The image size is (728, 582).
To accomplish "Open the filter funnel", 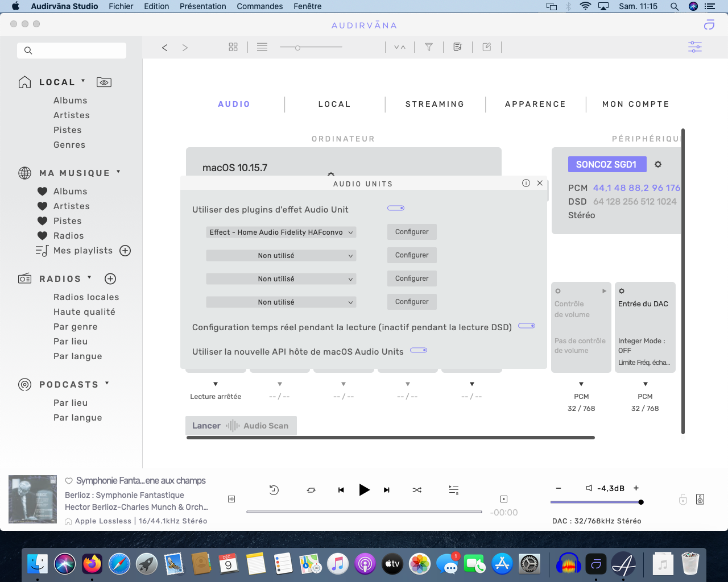I will [x=429, y=47].
